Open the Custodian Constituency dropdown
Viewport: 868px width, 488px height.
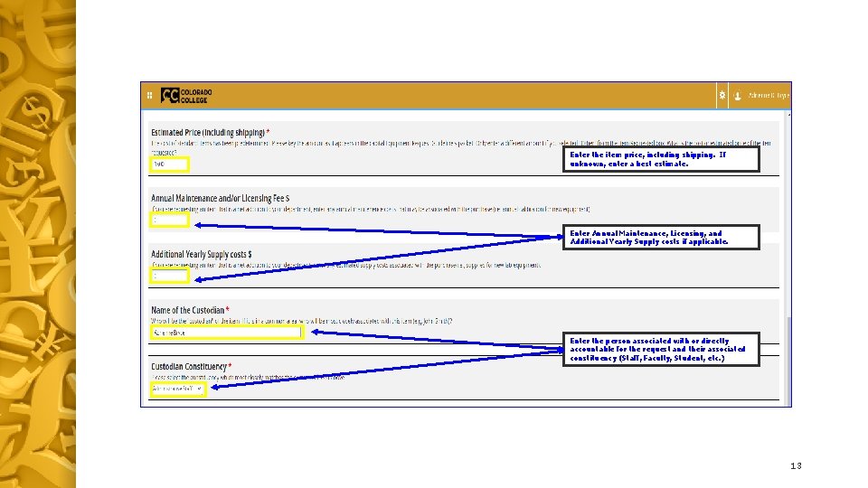[178, 389]
